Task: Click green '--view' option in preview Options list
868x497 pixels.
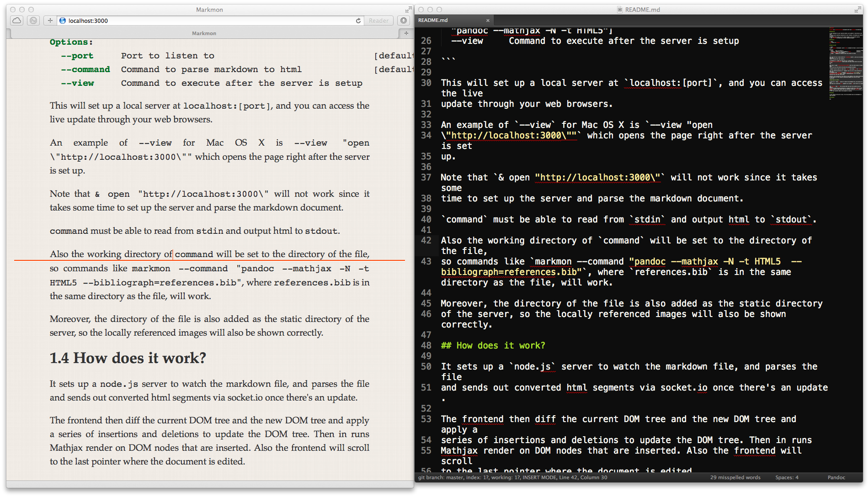Action: pyautogui.click(x=77, y=83)
